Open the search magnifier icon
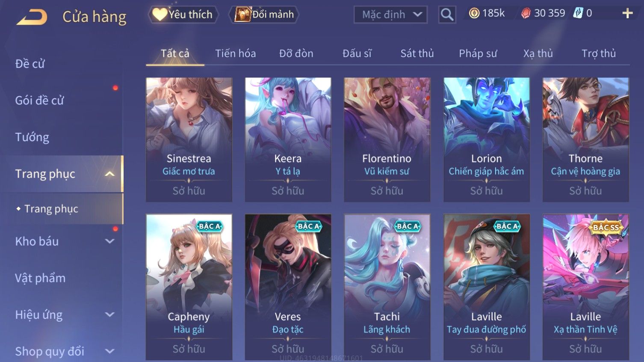Screen dimensions: 644x362 (x=447, y=15)
